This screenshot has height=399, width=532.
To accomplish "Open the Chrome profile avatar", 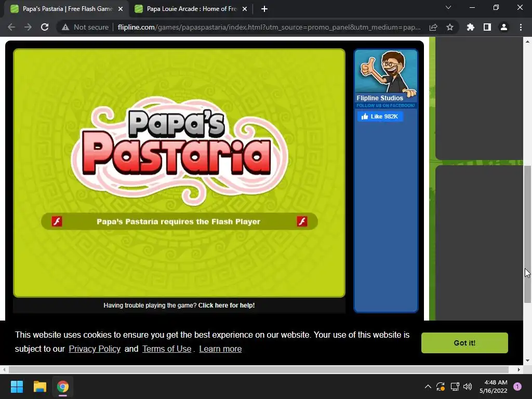I will tap(504, 27).
